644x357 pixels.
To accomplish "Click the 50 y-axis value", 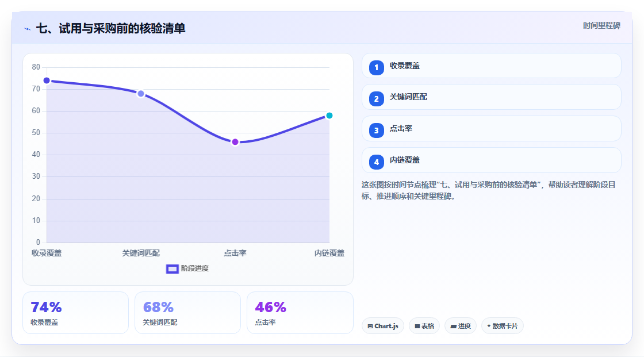I will (x=36, y=133).
